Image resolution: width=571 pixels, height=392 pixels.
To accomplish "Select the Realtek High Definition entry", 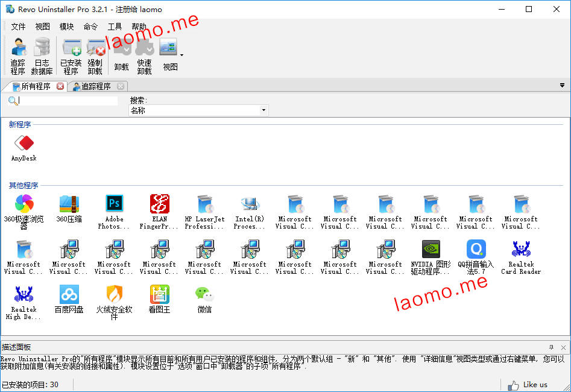I will click(x=24, y=302).
